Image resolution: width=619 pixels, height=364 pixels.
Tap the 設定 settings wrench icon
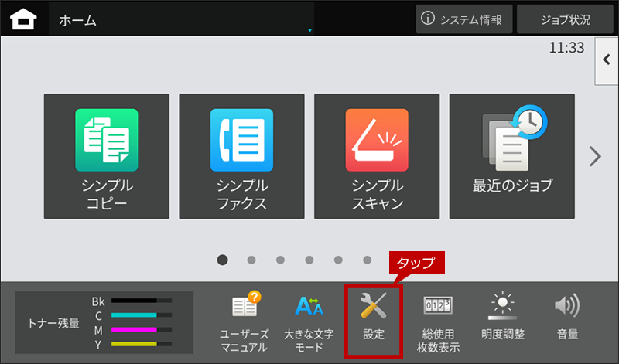(374, 320)
